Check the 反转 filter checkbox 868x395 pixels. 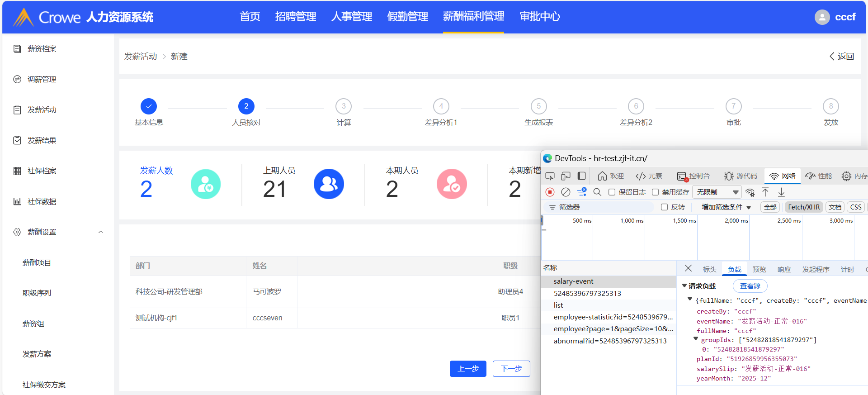click(664, 207)
